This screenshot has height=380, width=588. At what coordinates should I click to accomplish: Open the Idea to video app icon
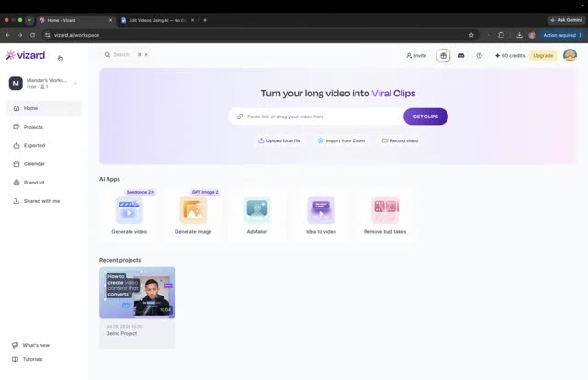321,210
